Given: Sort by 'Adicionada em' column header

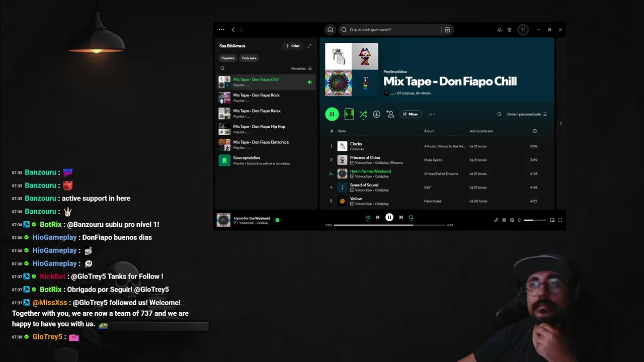Looking at the screenshot, I should [x=481, y=131].
